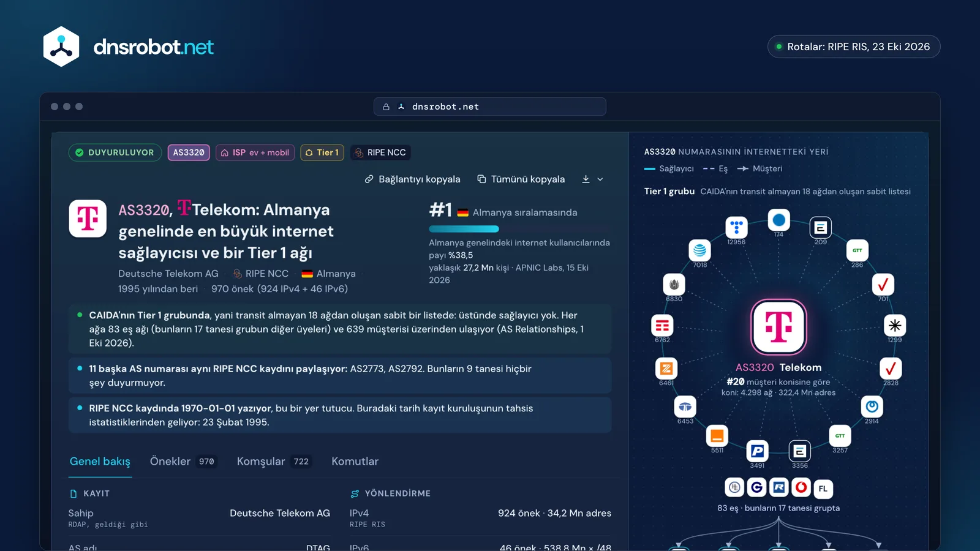Click the IPv4 row 924 önek value
The height and width of the screenshot is (551, 980).
(x=554, y=513)
